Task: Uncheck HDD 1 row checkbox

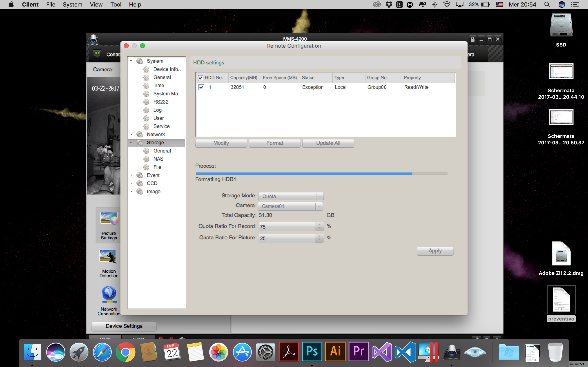Action: 201,87
